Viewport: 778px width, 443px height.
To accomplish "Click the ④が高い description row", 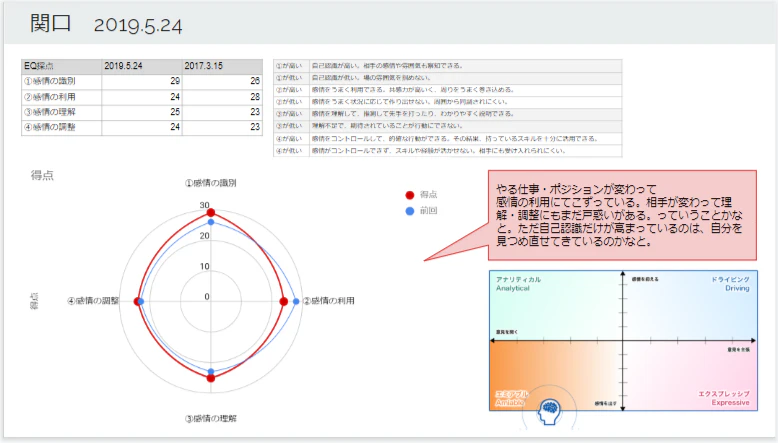I will point(448,139).
